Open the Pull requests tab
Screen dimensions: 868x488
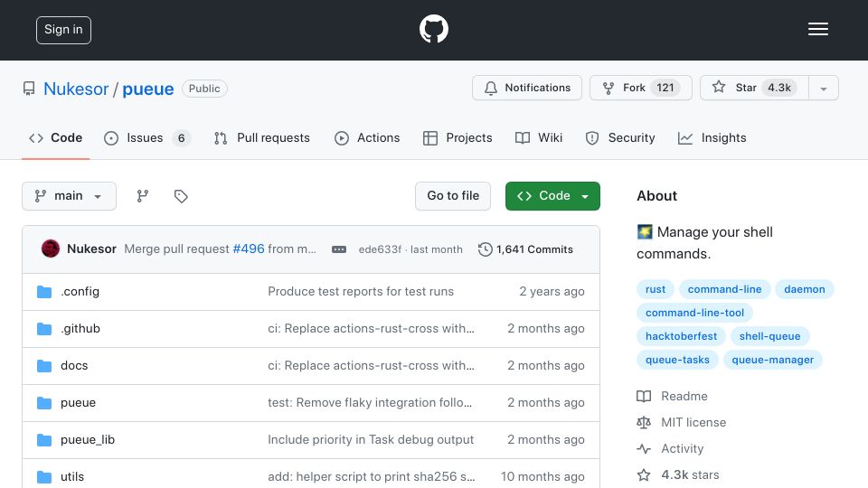tap(262, 137)
